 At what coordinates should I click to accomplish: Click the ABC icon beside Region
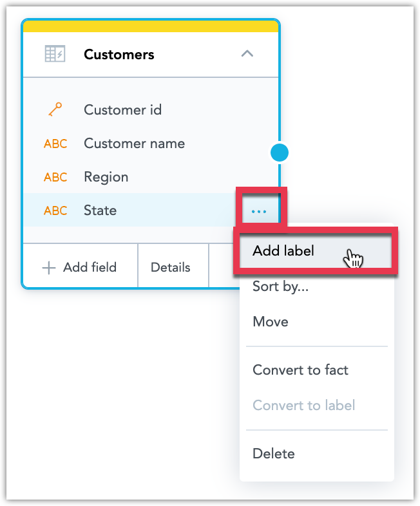click(55, 177)
